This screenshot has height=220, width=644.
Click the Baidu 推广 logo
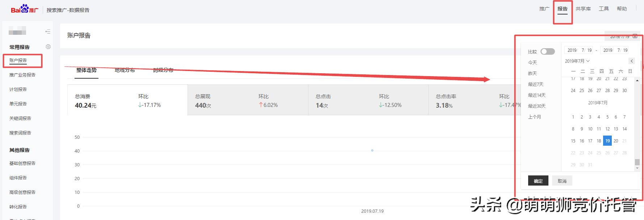[24, 9]
